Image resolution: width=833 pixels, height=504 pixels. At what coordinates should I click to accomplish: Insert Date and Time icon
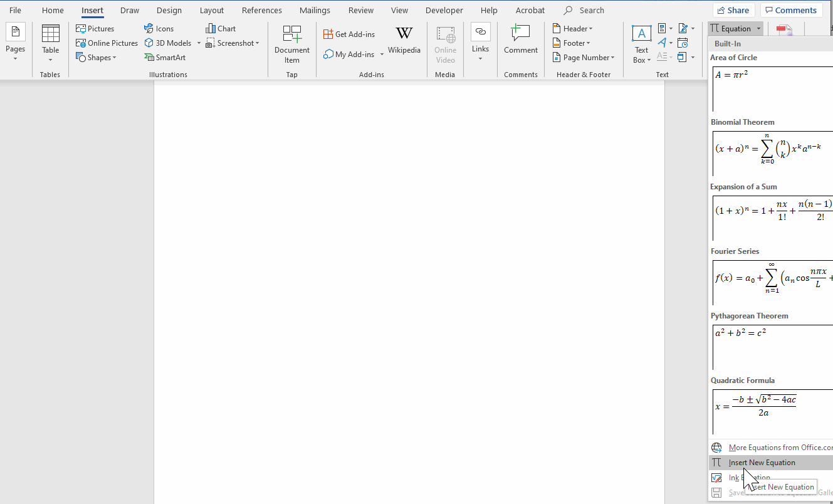tap(683, 43)
